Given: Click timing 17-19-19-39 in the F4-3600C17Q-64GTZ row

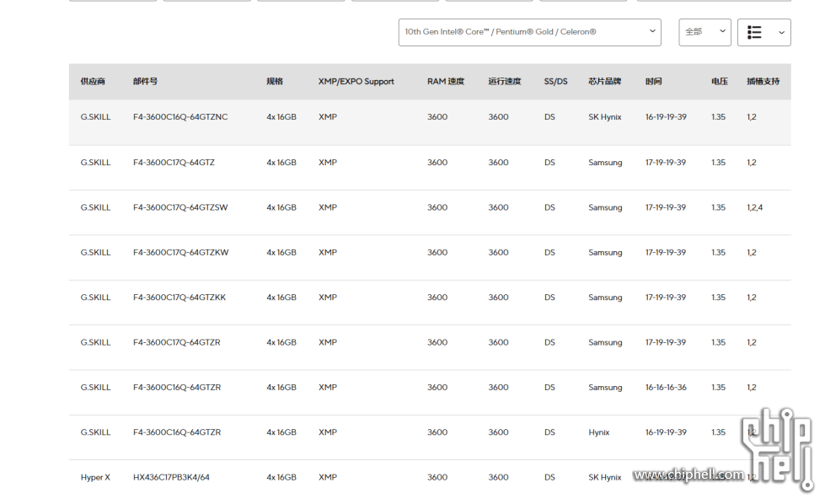Looking at the screenshot, I should click(666, 163).
